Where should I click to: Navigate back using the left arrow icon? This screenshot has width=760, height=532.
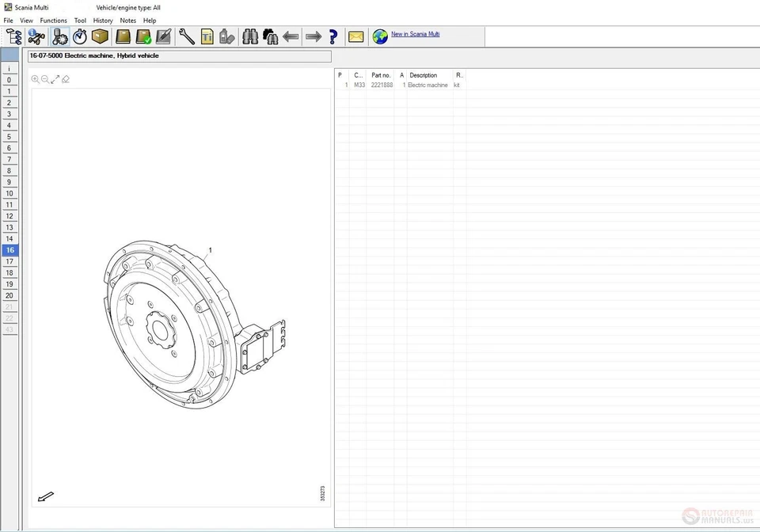[290, 36]
